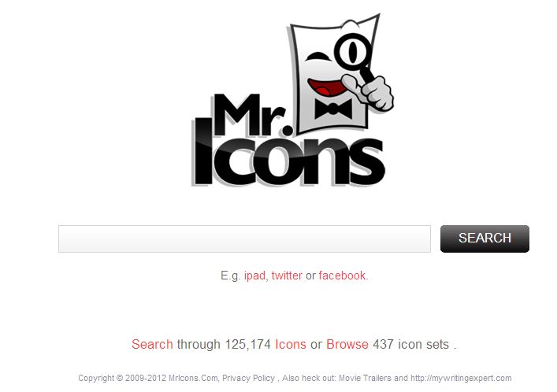Click the red Search link in the tagline
The width and height of the screenshot is (557, 392).
152,344
